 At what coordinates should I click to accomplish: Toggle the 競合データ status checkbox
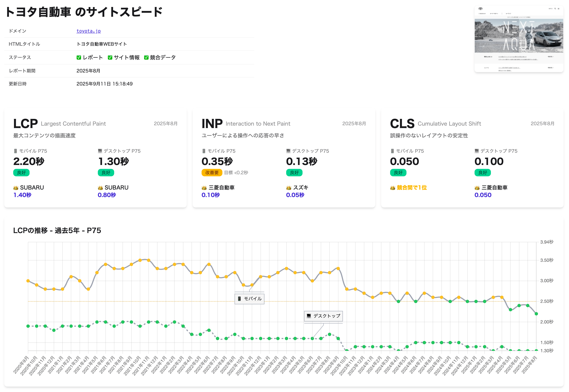pos(146,57)
